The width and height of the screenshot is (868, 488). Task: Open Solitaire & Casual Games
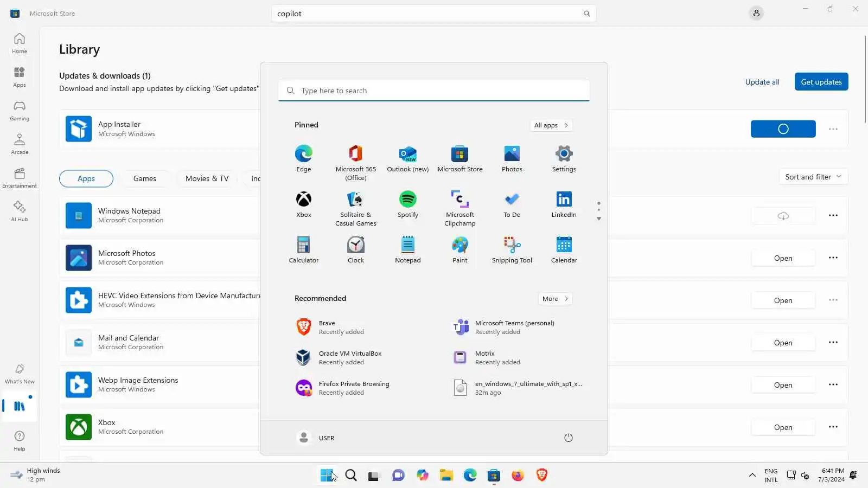(x=356, y=208)
